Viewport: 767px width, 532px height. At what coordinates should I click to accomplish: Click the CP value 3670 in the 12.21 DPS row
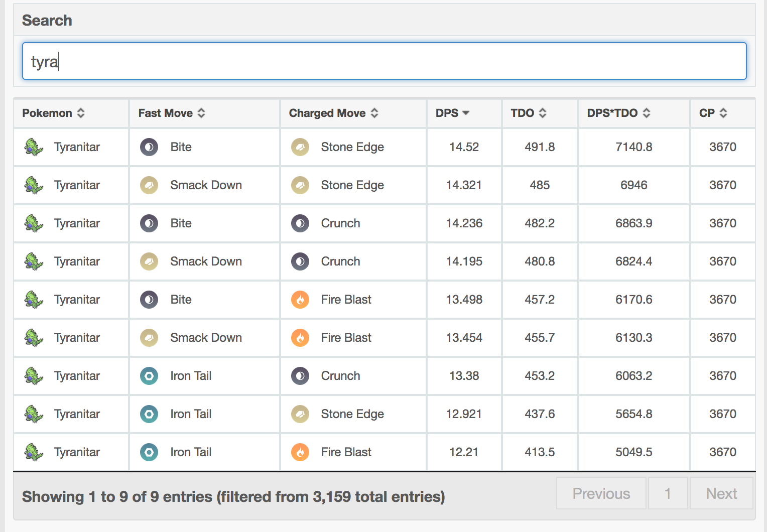click(x=723, y=452)
